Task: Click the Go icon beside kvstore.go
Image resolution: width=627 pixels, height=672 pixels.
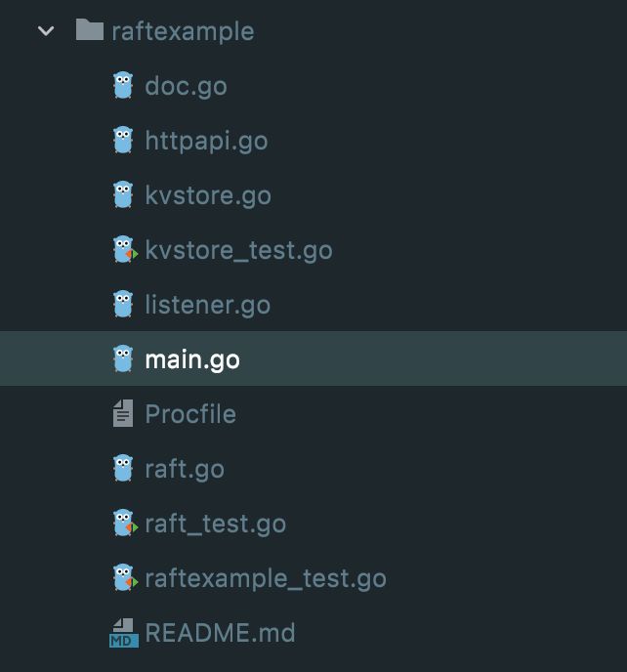Action: (x=123, y=194)
